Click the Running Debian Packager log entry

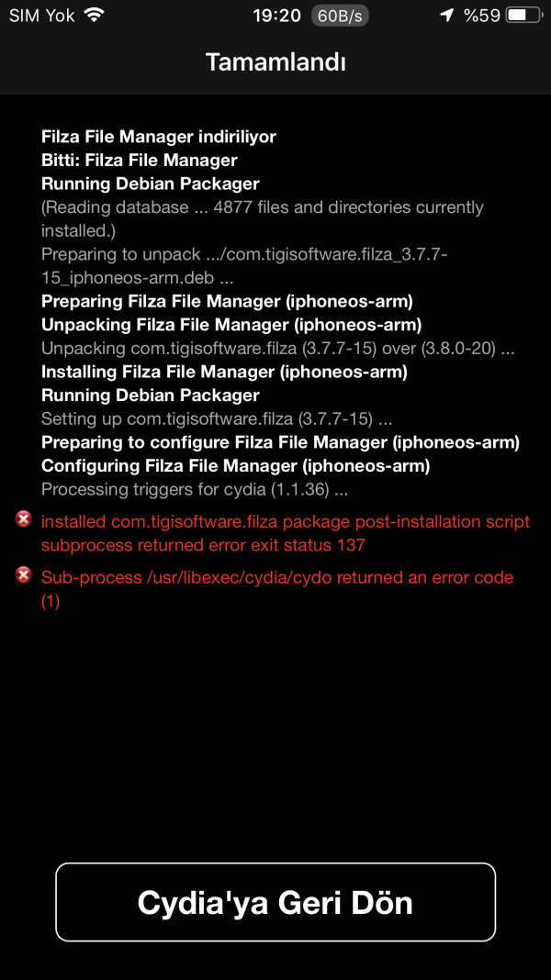point(150,184)
